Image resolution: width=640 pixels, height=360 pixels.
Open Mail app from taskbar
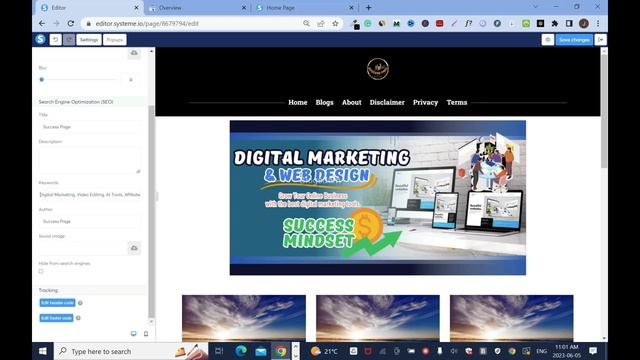pyautogui.click(x=260, y=351)
